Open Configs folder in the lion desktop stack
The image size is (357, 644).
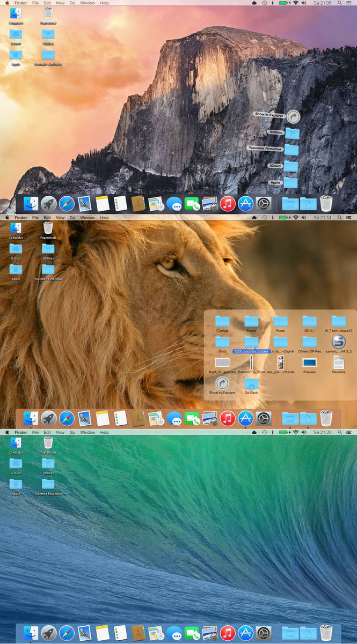[x=222, y=321]
